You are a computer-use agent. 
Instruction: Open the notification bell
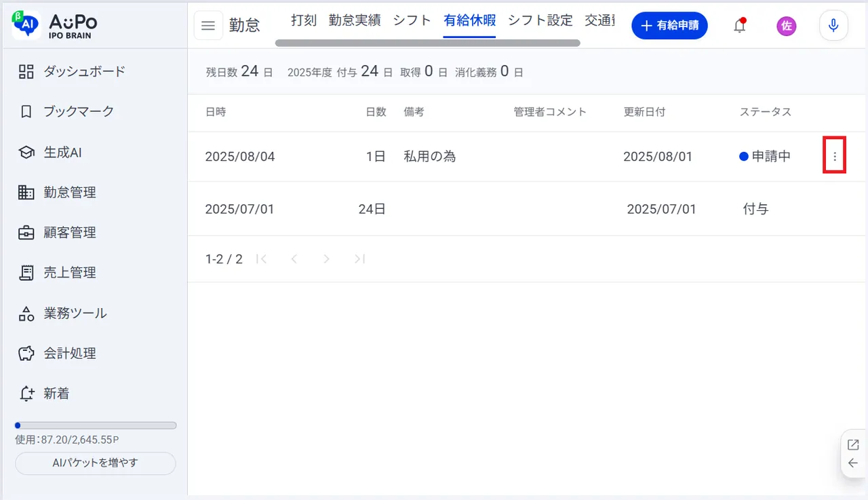tap(740, 26)
